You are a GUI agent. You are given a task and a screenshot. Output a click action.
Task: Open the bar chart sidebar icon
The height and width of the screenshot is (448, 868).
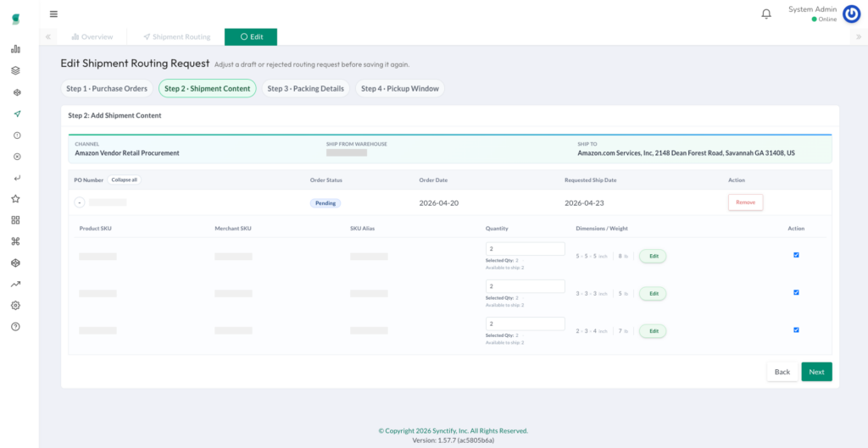(15, 49)
